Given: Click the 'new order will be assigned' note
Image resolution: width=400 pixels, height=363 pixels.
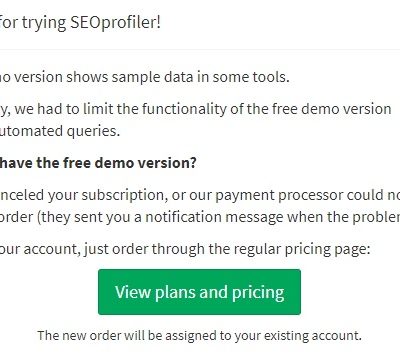Looking at the screenshot, I should 199,335.
